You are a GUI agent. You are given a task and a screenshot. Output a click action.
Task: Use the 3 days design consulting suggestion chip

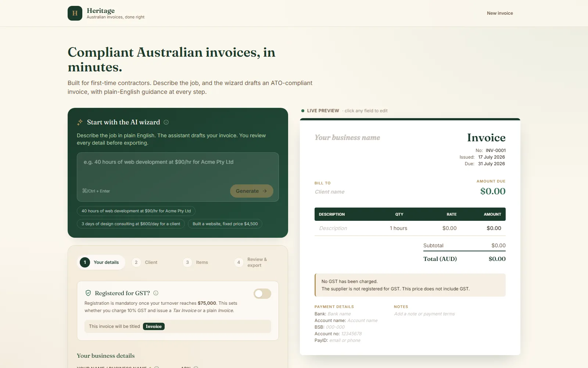tap(131, 224)
